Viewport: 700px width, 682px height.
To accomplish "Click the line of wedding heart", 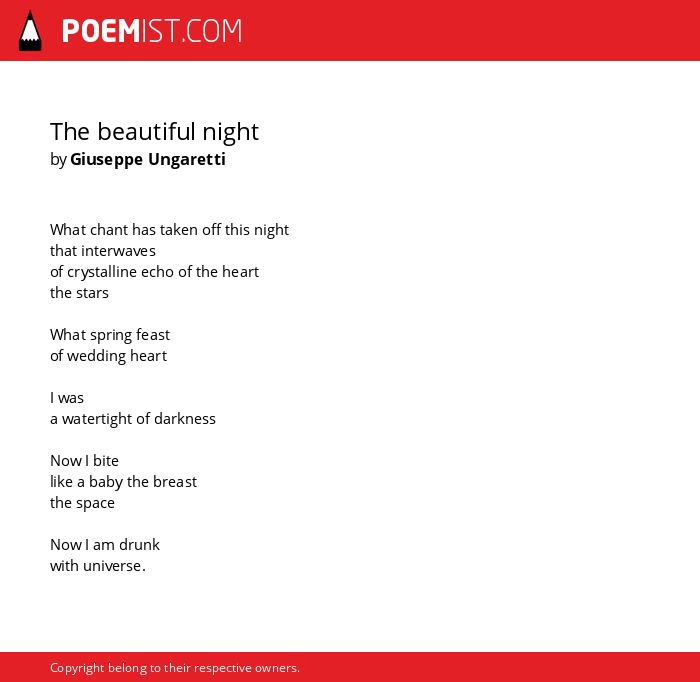I will click(108, 356).
